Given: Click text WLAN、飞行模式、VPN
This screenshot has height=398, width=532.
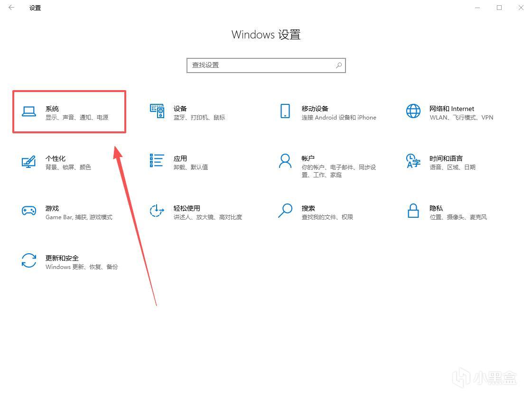Looking at the screenshot, I should pos(461,117).
